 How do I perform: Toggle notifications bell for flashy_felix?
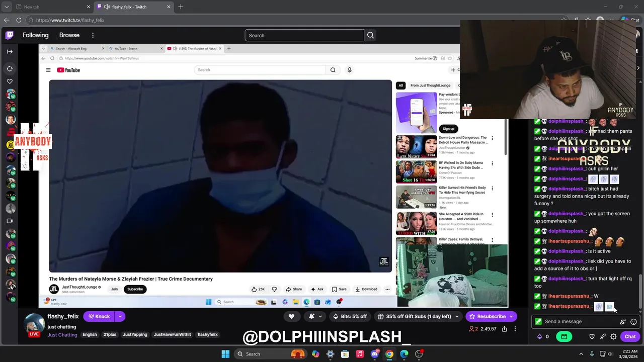tap(312, 316)
